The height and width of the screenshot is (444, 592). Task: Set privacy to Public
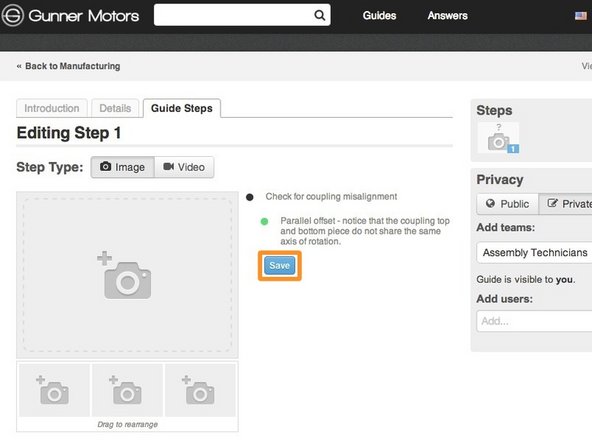(x=507, y=204)
